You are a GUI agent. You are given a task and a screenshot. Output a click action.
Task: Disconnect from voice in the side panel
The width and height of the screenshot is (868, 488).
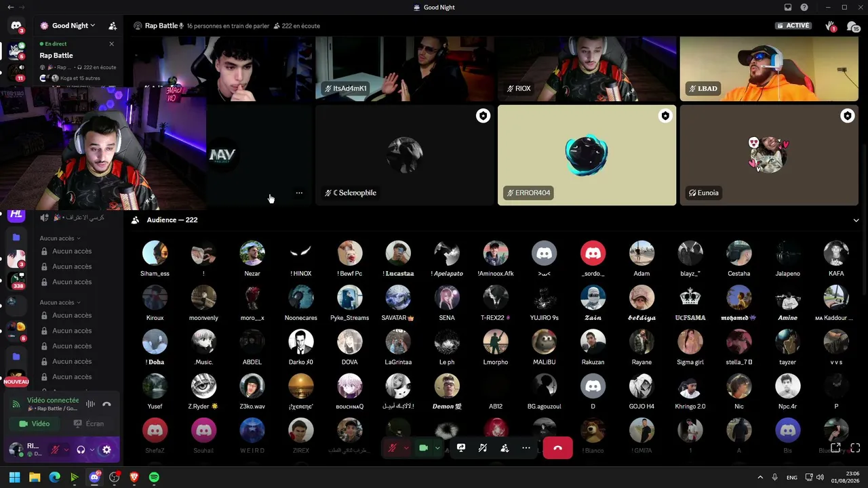click(x=106, y=404)
